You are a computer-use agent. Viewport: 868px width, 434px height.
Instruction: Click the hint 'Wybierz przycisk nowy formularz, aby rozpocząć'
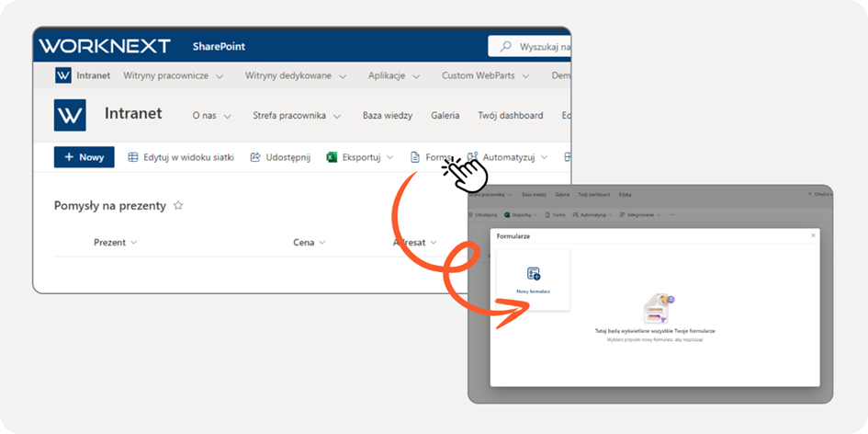click(x=655, y=339)
